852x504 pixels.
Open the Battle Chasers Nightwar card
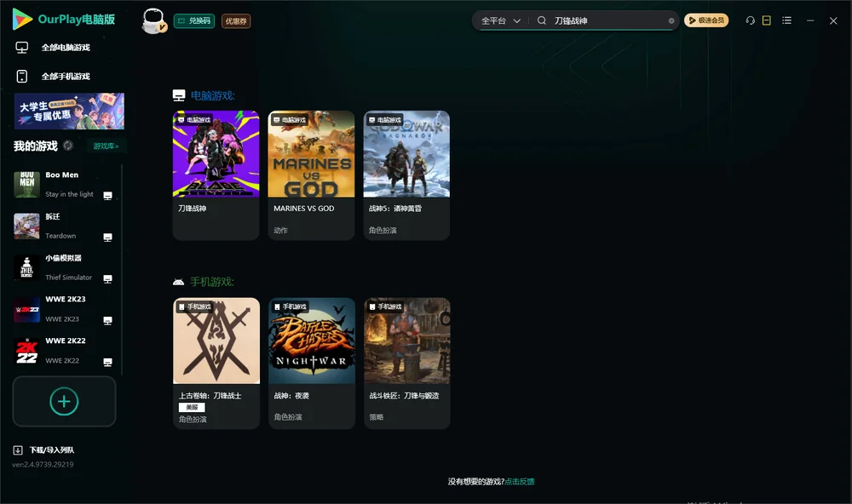coord(312,363)
